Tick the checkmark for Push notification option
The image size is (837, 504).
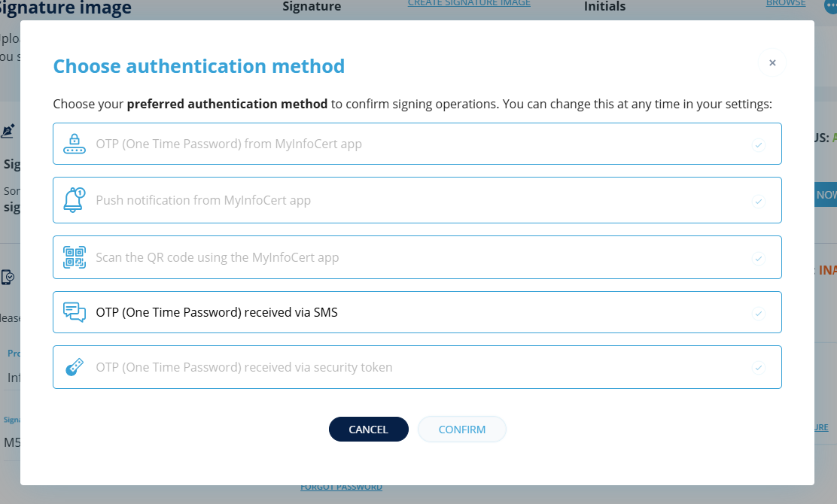pyautogui.click(x=759, y=202)
